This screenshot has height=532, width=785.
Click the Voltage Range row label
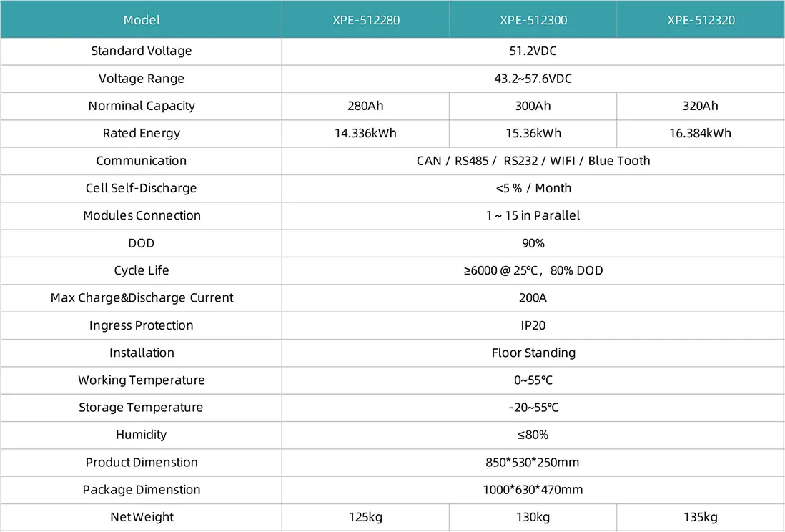tap(142, 79)
